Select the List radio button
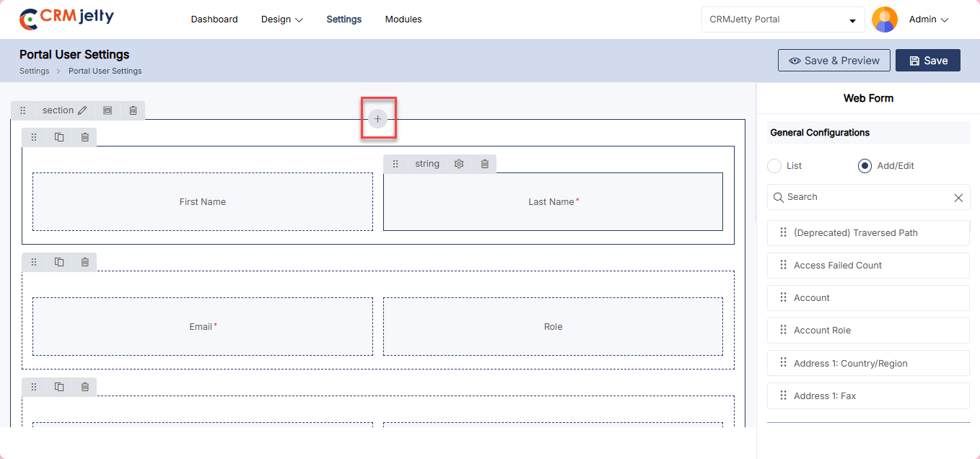Viewport: 980px width, 459px height. click(774, 166)
